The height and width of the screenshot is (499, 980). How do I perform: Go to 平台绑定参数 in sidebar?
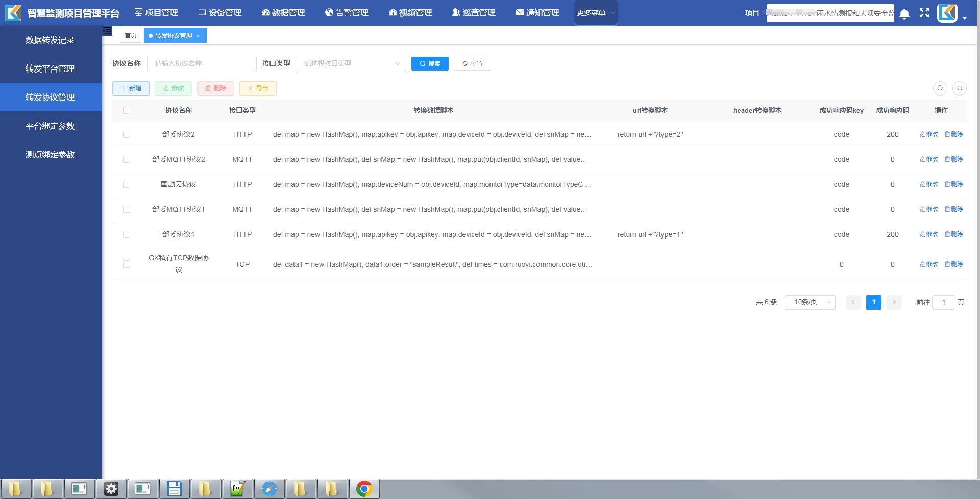[50, 126]
